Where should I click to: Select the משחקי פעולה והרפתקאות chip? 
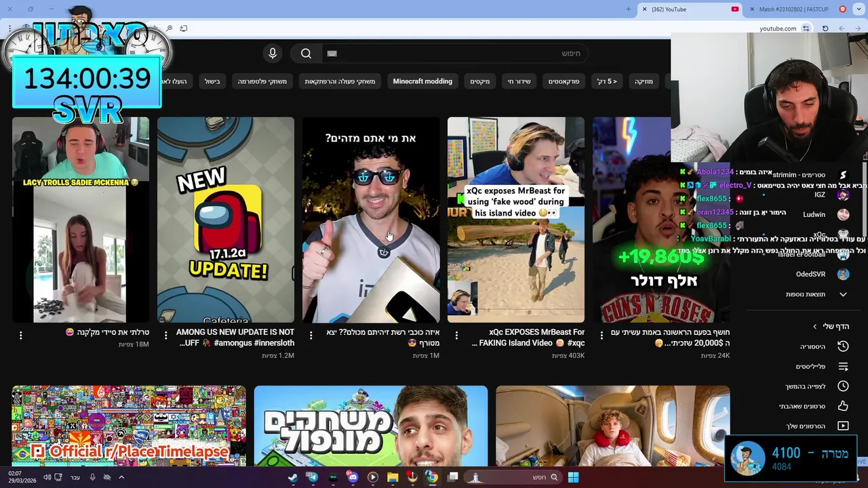340,81
